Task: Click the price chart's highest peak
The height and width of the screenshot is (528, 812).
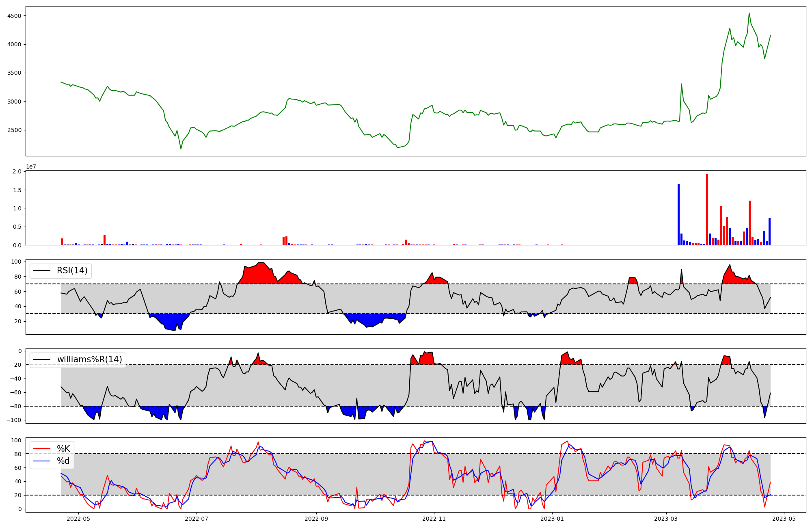Action: click(749, 13)
